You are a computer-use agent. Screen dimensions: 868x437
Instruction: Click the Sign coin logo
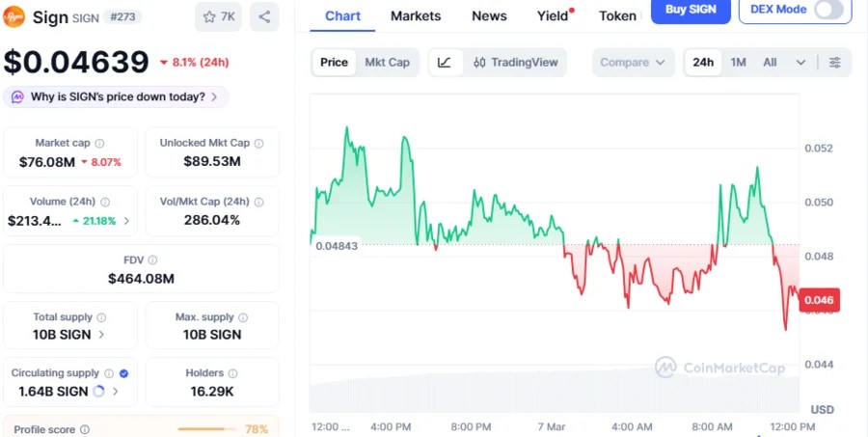(x=14, y=17)
